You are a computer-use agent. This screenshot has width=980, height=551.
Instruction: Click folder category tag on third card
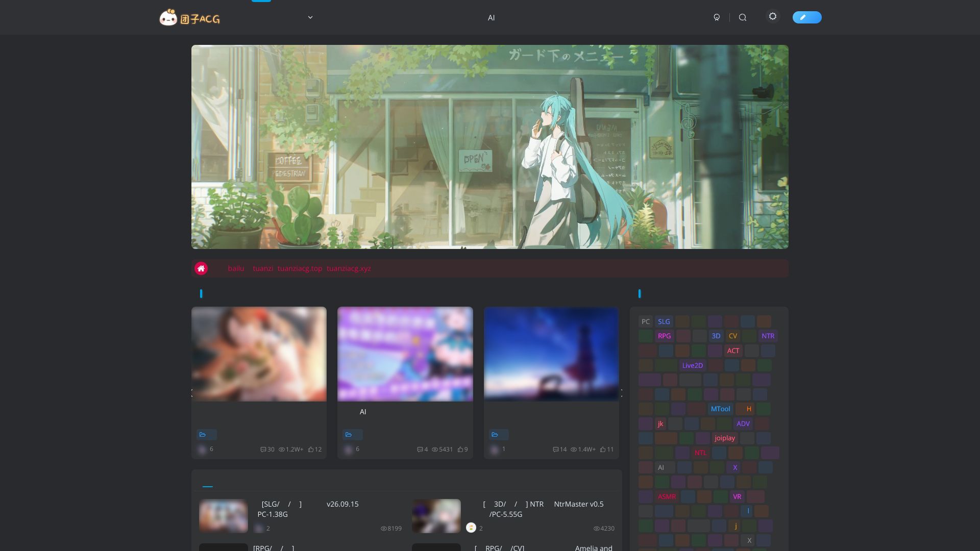point(499,435)
